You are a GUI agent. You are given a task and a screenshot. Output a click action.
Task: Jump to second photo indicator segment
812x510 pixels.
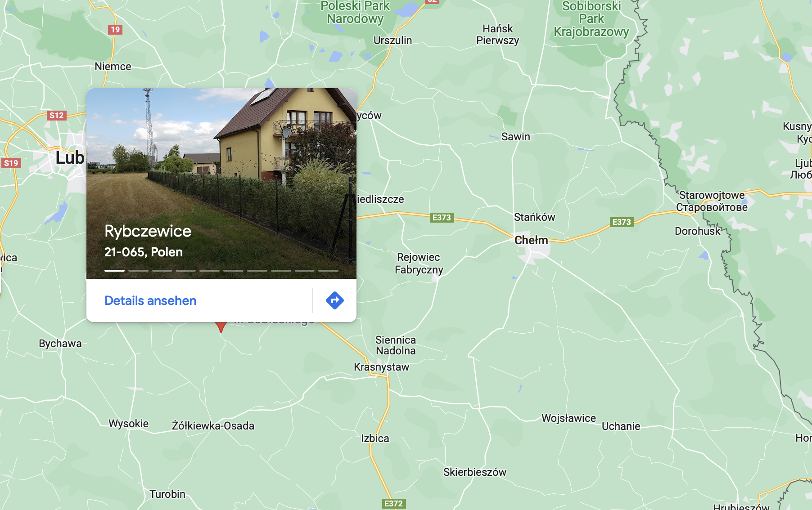tap(138, 271)
